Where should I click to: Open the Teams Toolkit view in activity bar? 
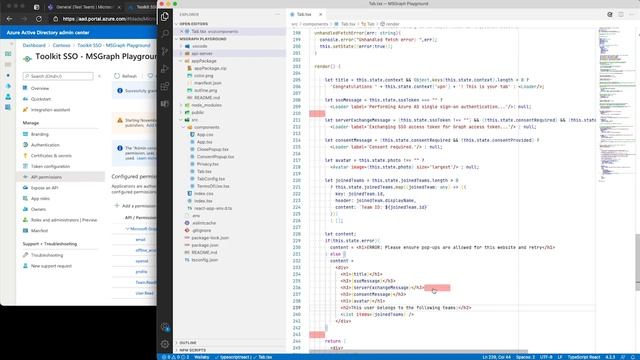165,104
